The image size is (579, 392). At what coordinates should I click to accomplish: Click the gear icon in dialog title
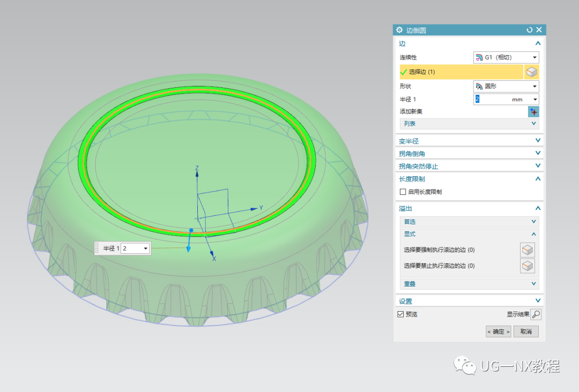coord(399,30)
